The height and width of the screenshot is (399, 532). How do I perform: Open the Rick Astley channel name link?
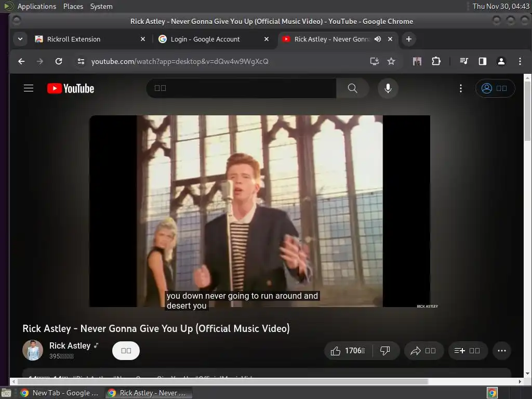coord(70,345)
